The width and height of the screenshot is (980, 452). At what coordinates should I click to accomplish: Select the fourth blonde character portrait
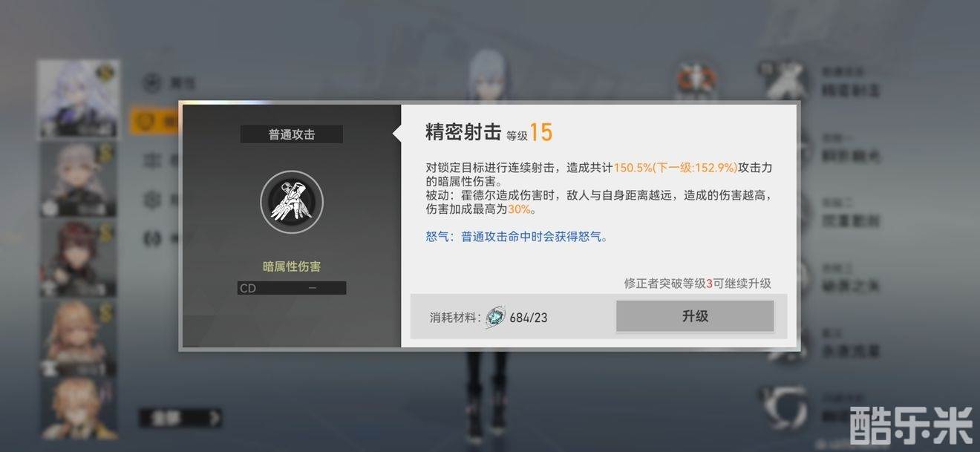pos(78,336)
